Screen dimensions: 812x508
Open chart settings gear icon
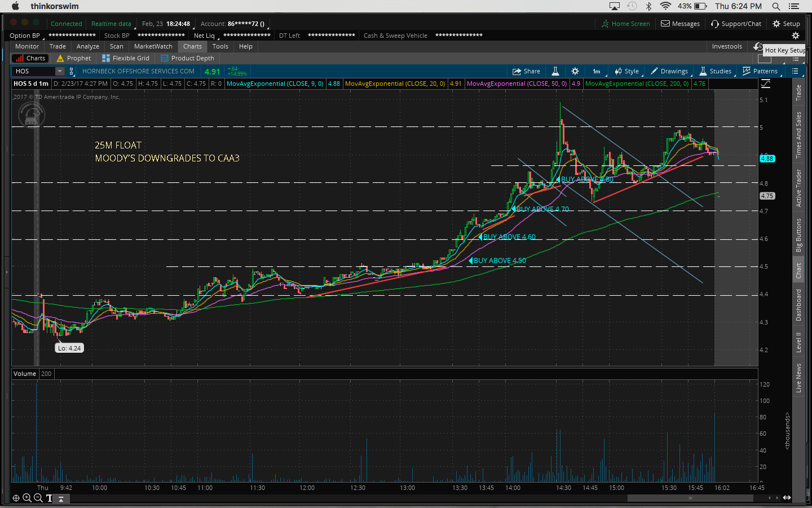coord(575,71)
